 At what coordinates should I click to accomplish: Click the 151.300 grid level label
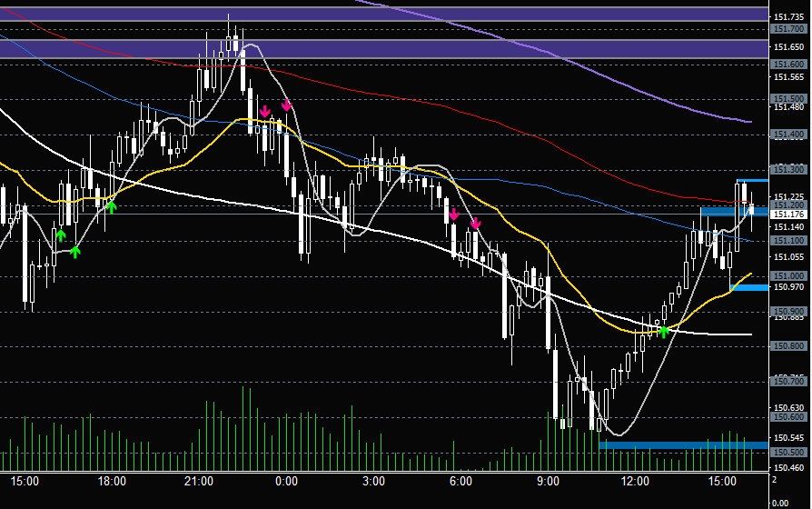[x=788, y=169]
